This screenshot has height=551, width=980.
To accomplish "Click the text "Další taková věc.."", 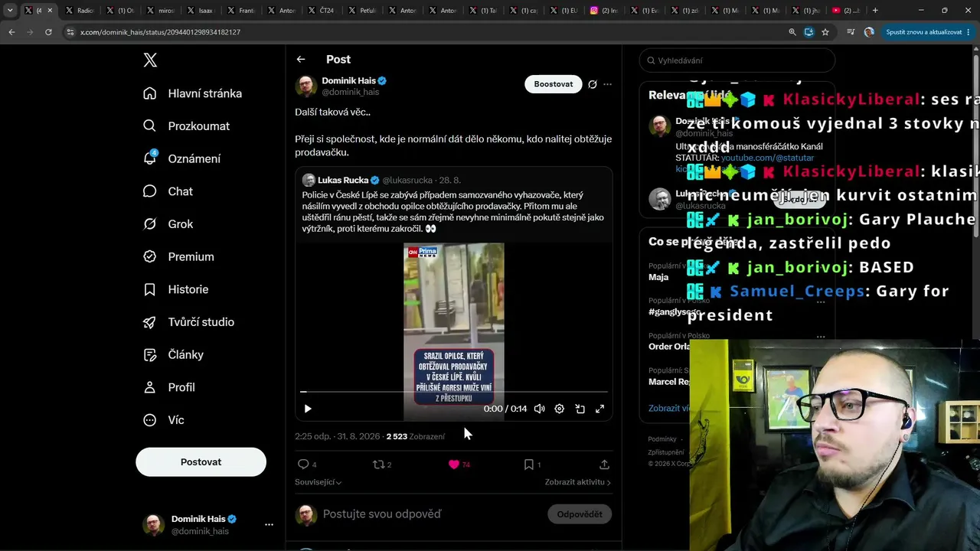I will tap(332, 112).
